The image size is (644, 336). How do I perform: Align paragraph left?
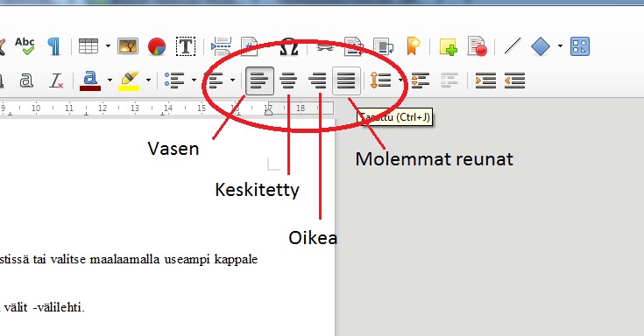point(259,80)
